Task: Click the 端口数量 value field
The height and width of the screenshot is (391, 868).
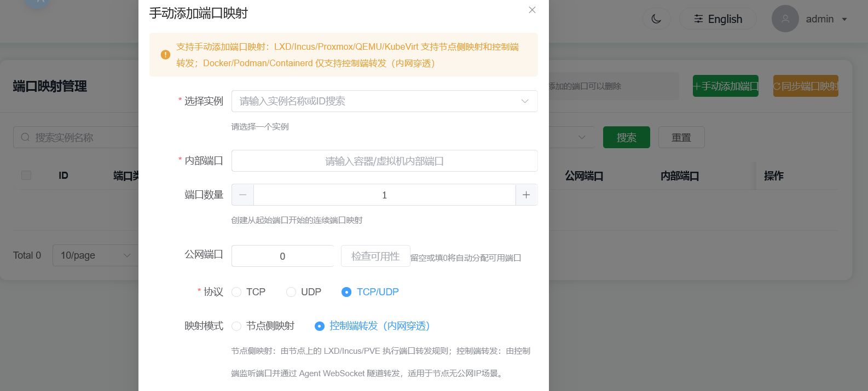Action: [384, 195]
